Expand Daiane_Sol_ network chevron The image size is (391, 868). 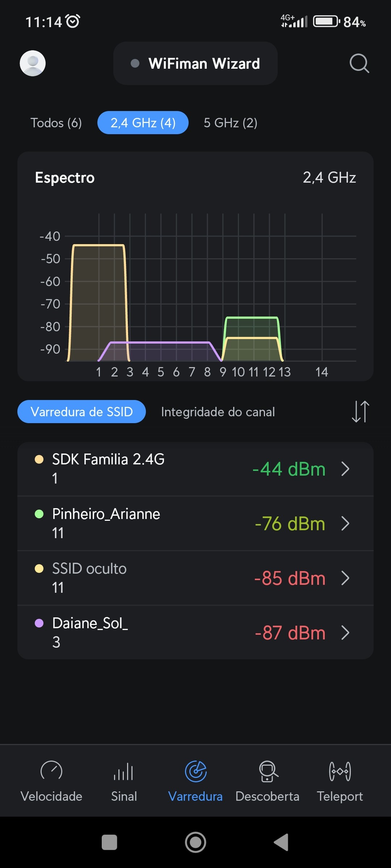point(345,633)
